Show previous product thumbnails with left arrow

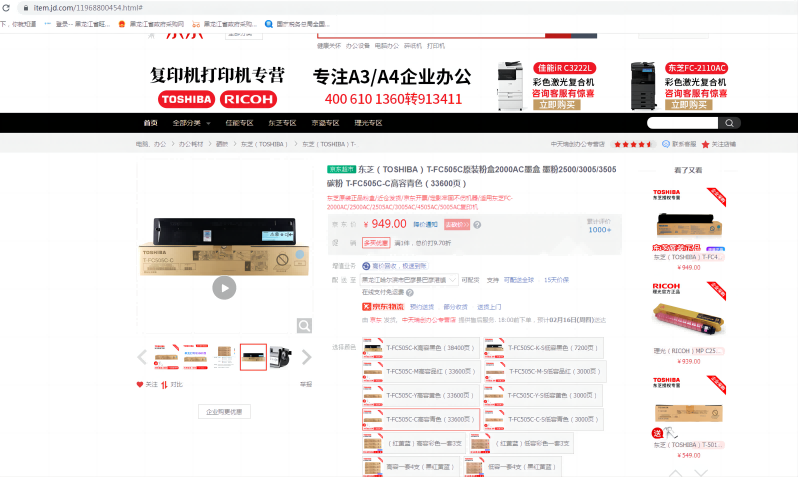142,357
